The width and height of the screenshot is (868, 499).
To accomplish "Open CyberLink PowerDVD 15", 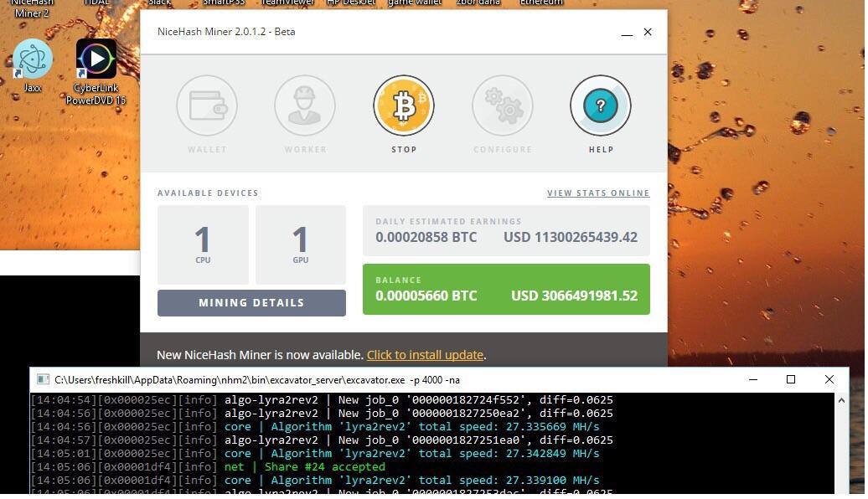I will [96, 59].
